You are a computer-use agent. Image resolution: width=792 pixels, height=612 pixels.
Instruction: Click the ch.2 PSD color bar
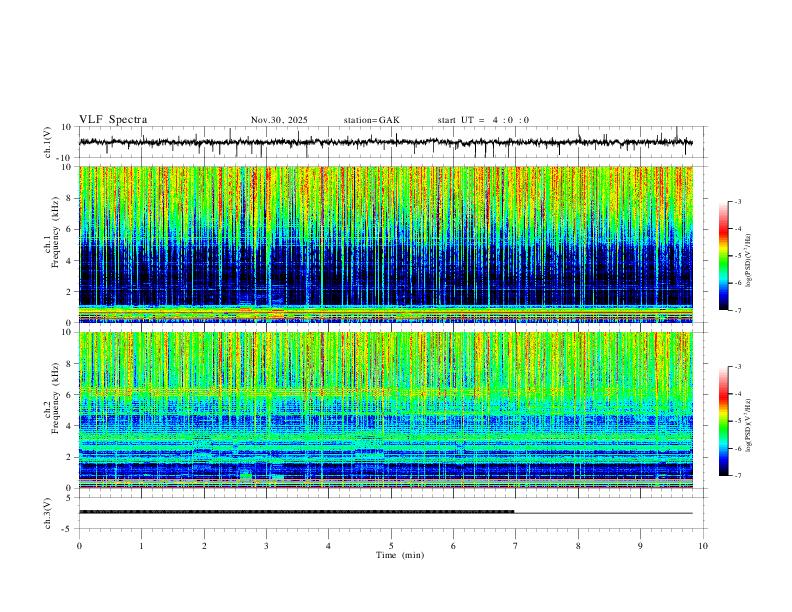point(724,421)
